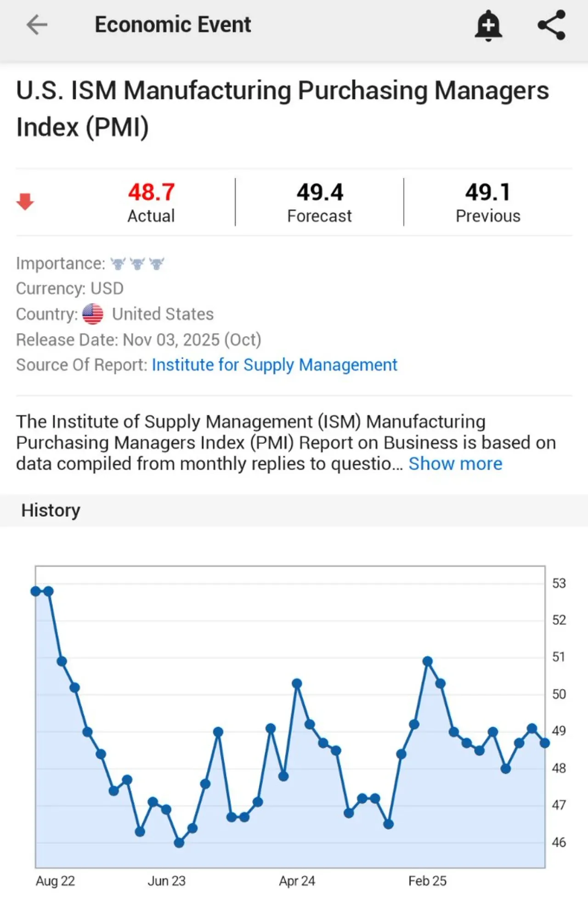Tap the United States flag icon
This screenshot has height=901, width=588.
point(93,314)
